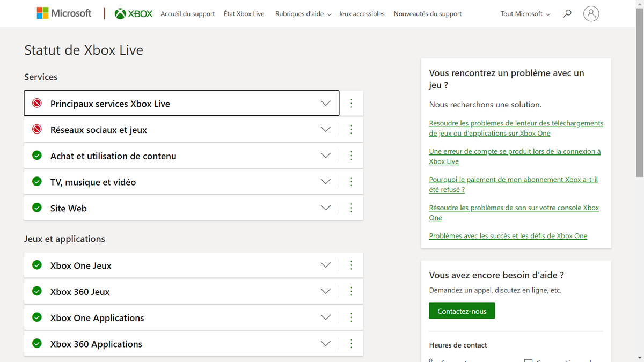Open the Tout Microsoft dropdown
The image size is (644, 362).
coord(525,14)
